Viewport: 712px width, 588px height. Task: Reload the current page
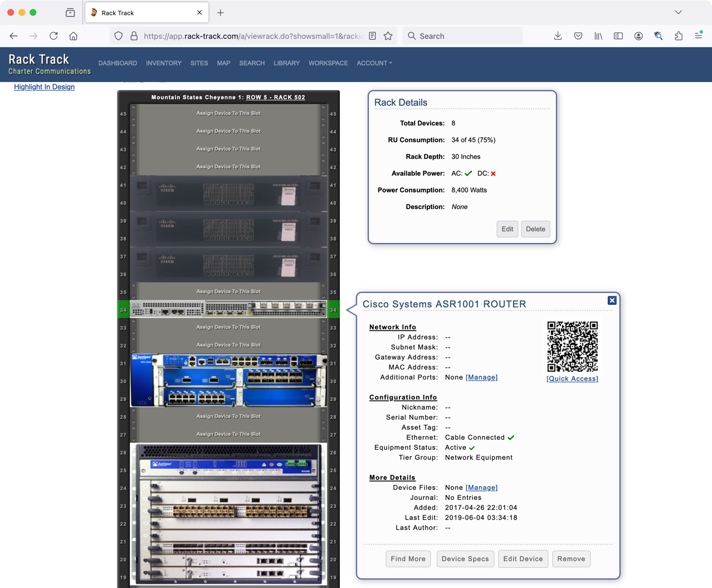53,36
